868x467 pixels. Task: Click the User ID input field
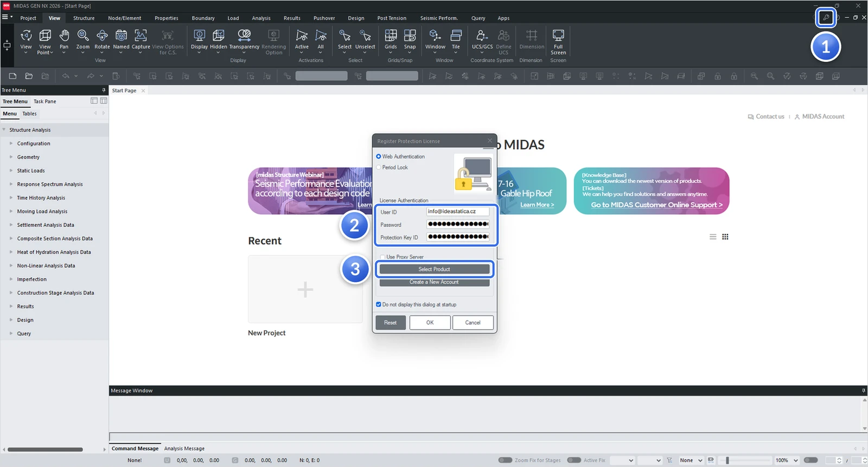(458, 212)
